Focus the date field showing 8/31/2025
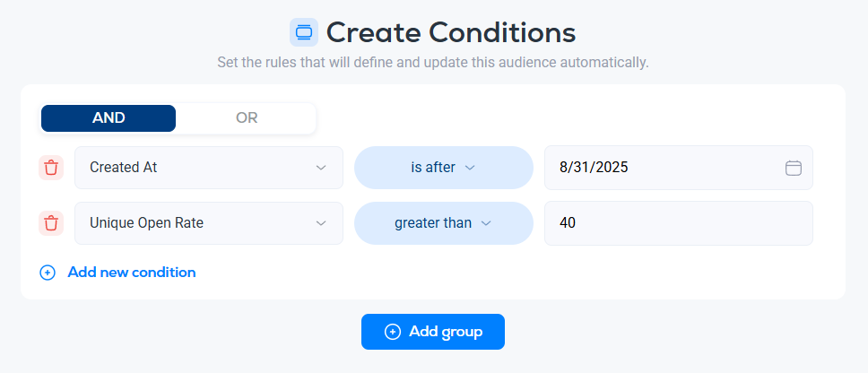The image size is (868, 373). point(664,168)
